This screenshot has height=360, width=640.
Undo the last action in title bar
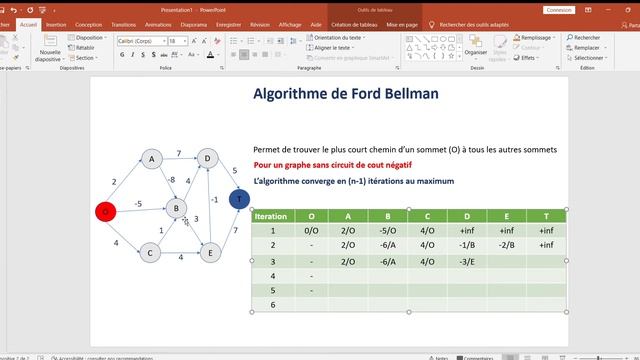pos(13,10)
